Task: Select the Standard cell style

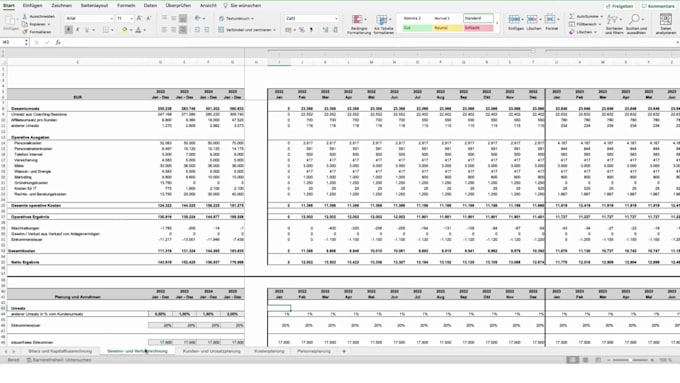Action: [478, 18]
